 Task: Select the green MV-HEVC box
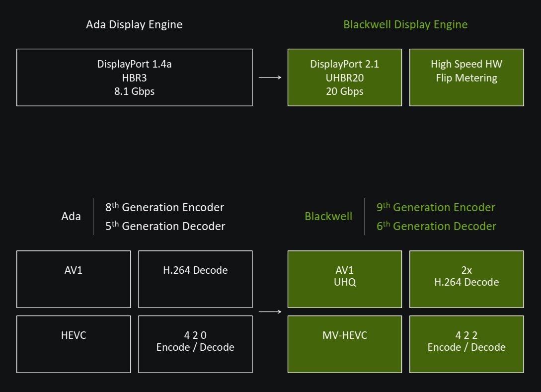click(x=344, y=344)
